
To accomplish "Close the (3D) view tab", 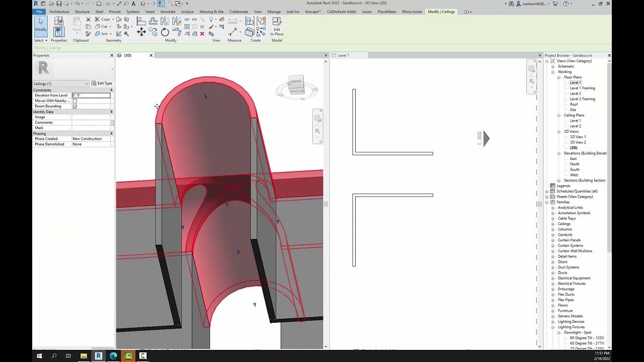I will 151,55.
